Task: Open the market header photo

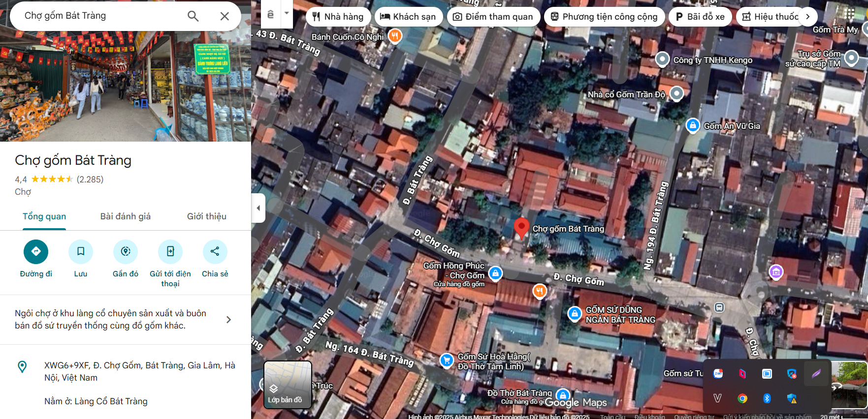Action: [126, 86]
